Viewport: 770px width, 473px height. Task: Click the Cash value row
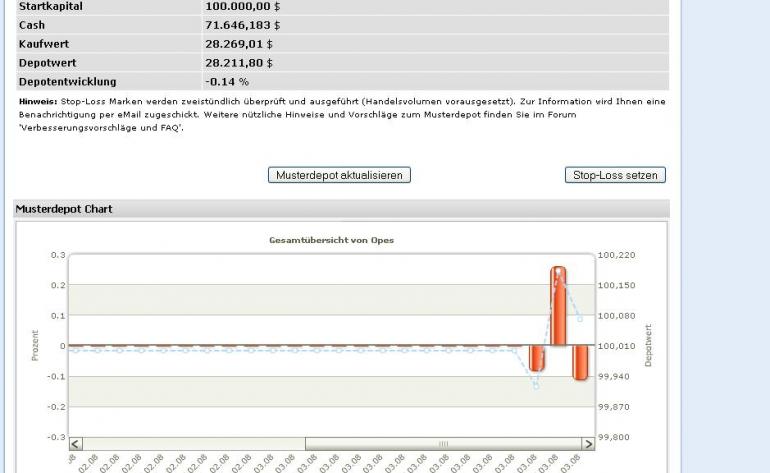pyautogui.click(x=342, y=25)
